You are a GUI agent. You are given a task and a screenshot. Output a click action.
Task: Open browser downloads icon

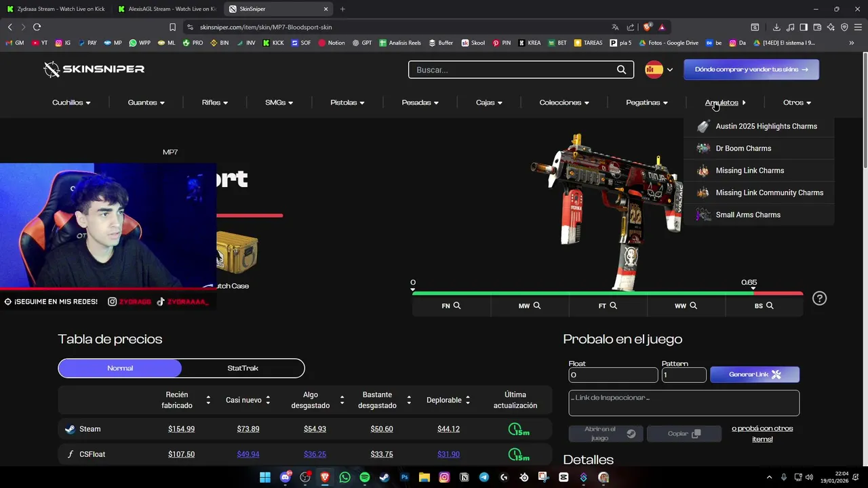tap(776, 27)
